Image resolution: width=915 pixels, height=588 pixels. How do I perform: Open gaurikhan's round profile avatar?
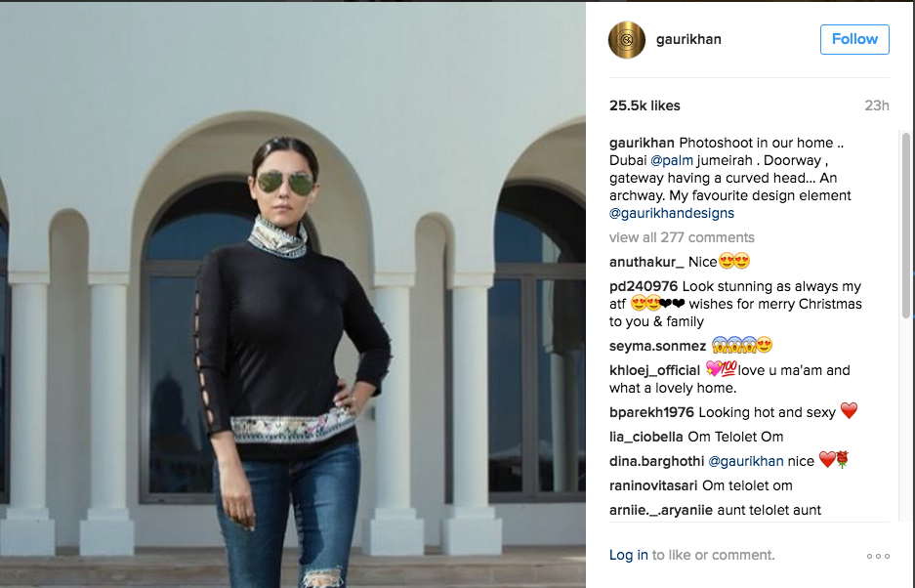(x=627, y=40)
